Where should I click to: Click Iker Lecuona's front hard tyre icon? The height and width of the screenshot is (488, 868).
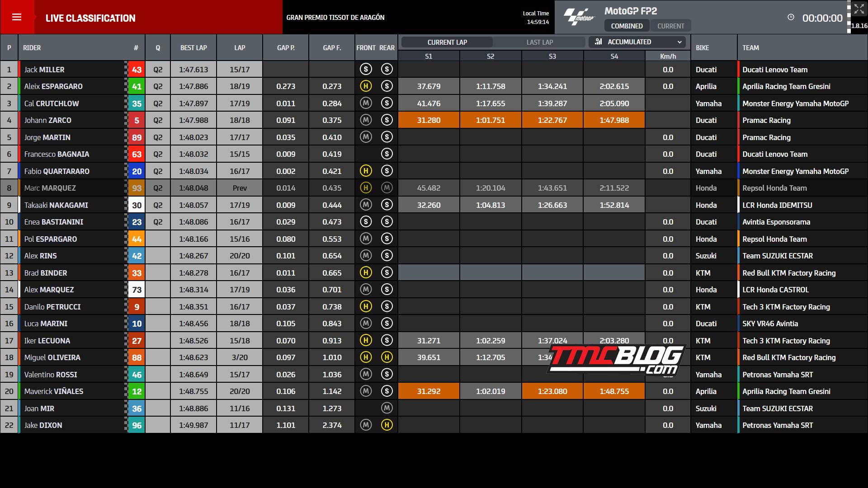point(366,340)
